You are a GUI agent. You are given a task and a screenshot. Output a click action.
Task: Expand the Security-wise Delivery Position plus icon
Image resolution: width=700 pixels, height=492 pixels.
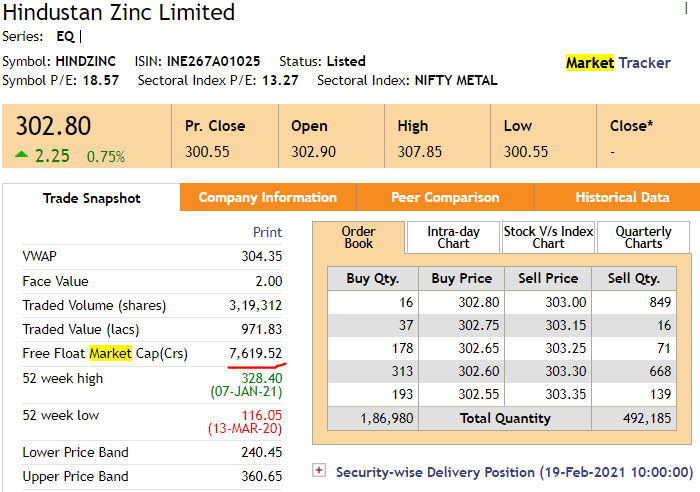(319, 470)
